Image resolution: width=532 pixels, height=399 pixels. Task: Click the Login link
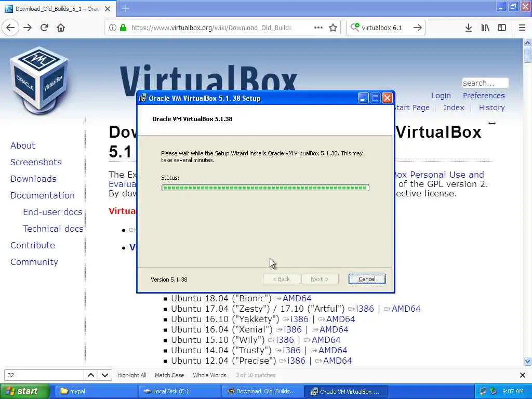pos(441,96)
